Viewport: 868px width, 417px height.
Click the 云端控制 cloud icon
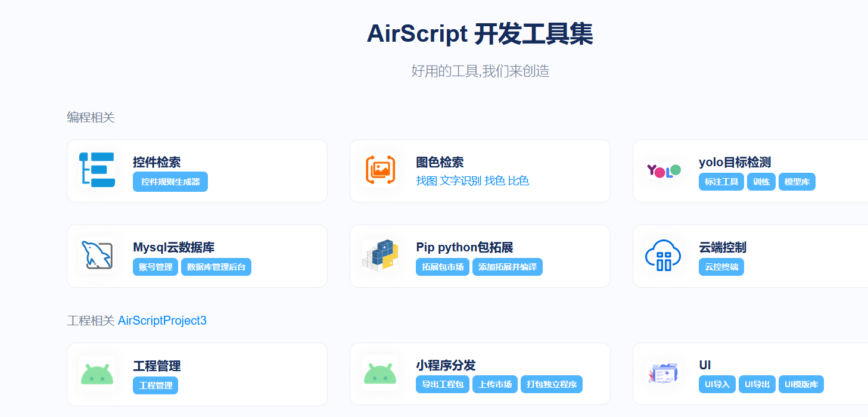pyautogui.click(x=663, y=256)
